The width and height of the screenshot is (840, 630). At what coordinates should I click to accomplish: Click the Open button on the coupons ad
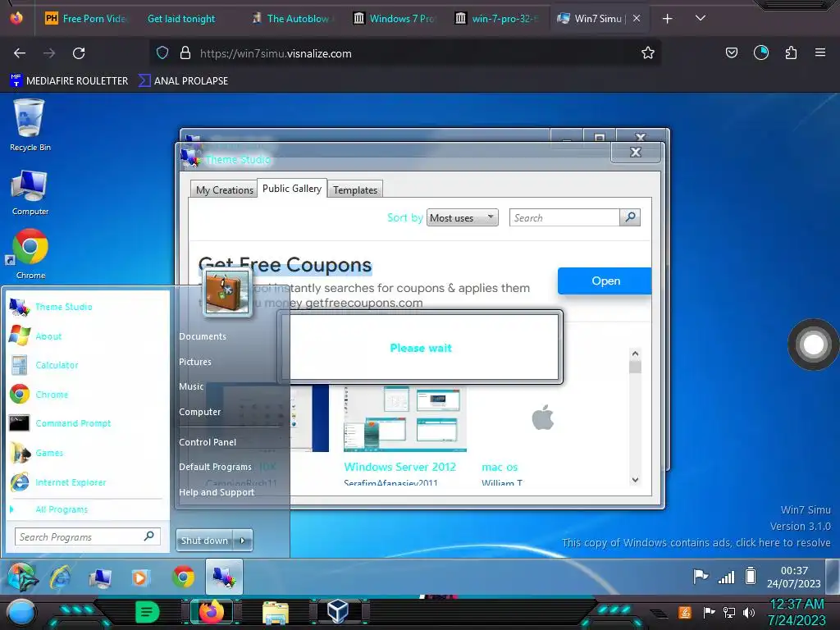pyautogui.click(x=605, y=281)
